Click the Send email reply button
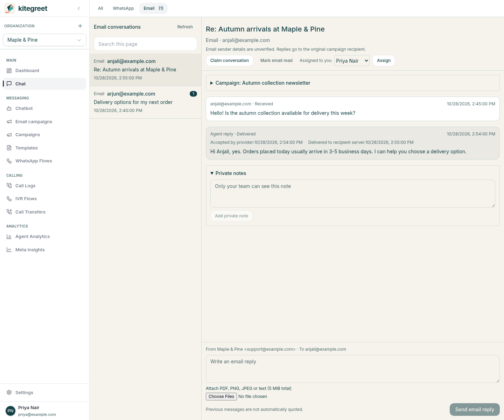Viewport: 504px width, 420px height. click(x=475, y=409)
